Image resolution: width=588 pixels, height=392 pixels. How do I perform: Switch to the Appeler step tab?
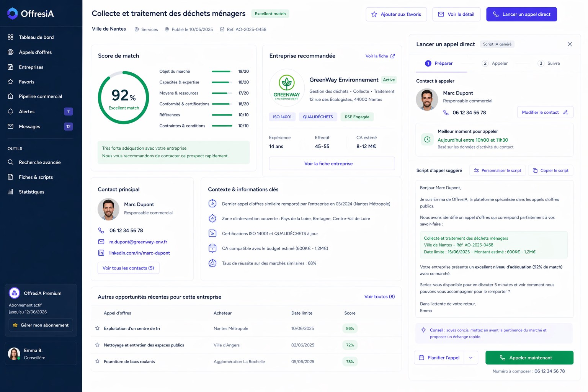[495, 64]
